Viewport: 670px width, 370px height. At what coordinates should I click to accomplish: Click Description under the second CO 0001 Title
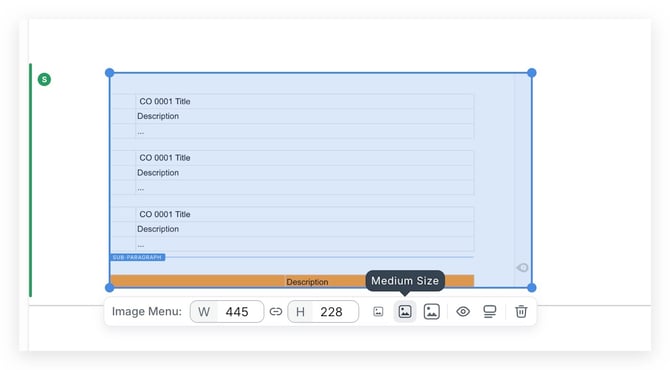(x=158, y=173)
